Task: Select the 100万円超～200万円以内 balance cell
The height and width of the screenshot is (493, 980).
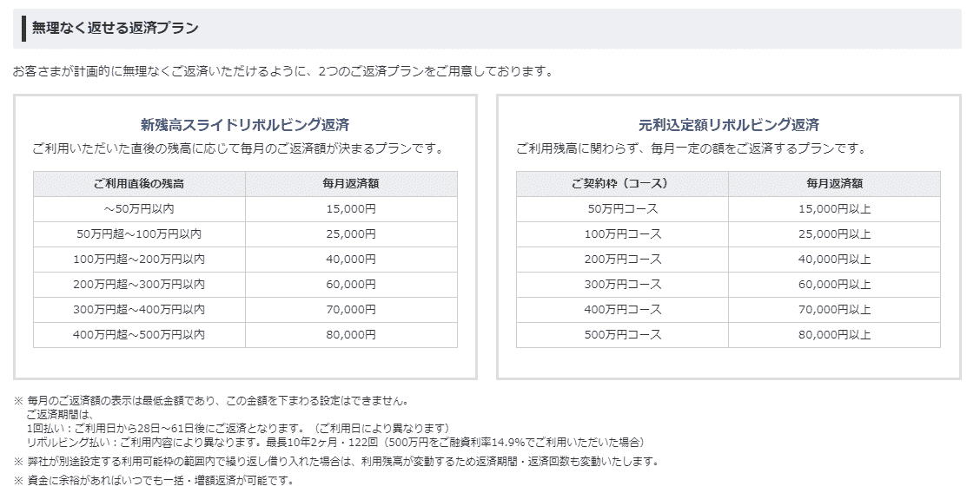Action: pos(139,260)
